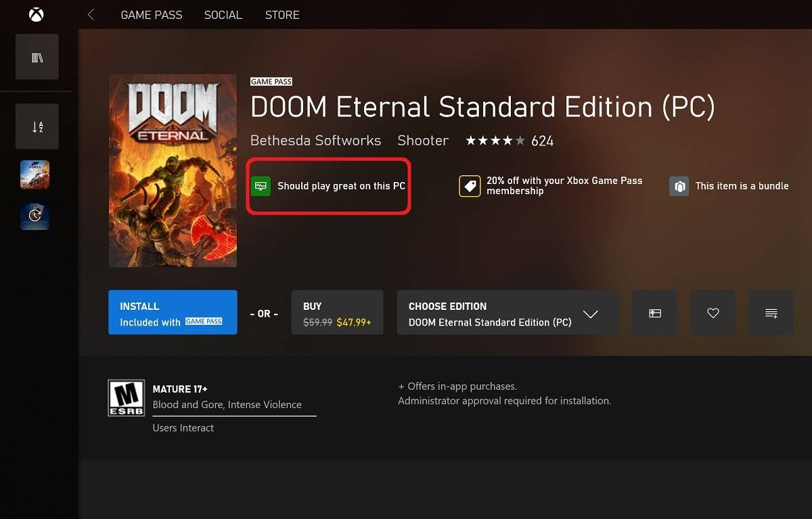This screenshot has width=812, height=519.
Task: Click the green PC performance check icon
Action: (261, 186)
